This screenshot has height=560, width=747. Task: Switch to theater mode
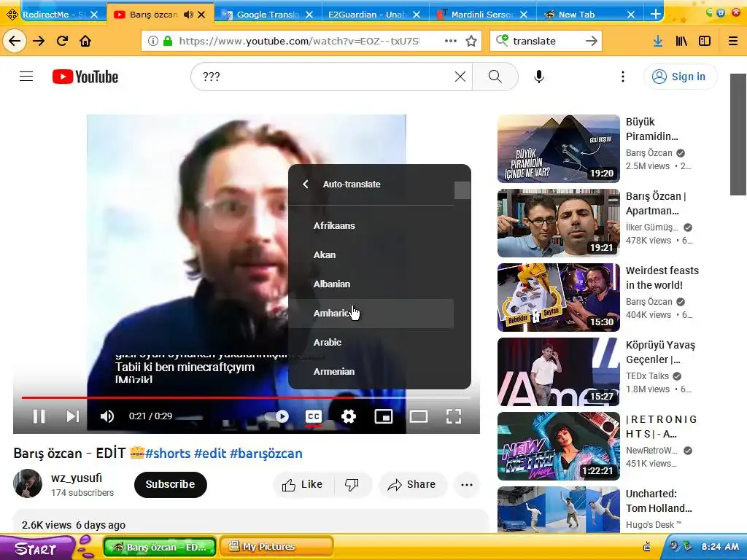click(418, 416)
